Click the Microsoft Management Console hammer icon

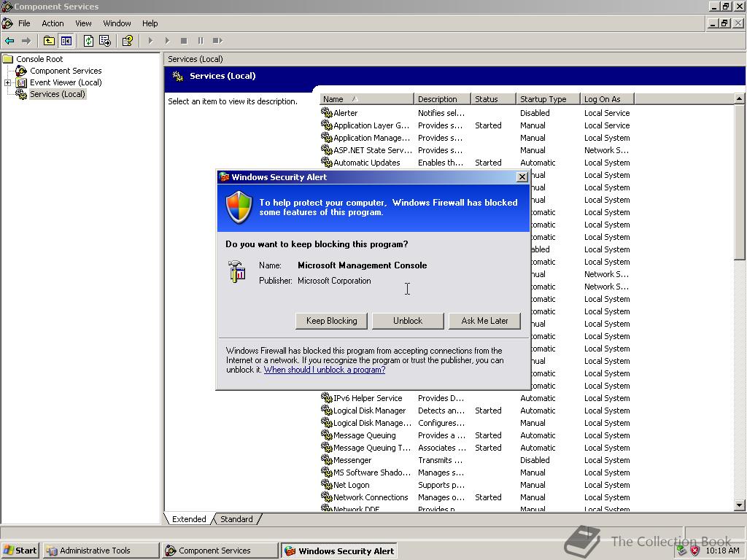237,272
